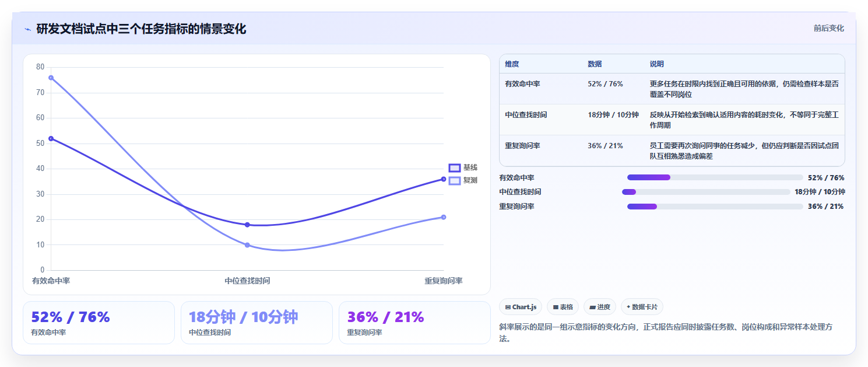Toggle the 基线 legend swatch

tap(455, 168)
